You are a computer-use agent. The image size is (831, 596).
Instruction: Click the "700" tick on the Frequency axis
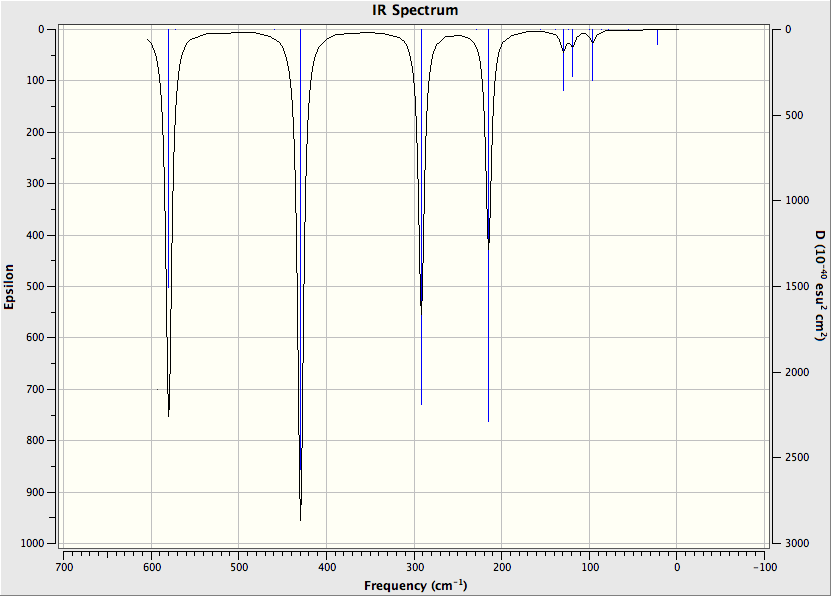click(64, 567)
